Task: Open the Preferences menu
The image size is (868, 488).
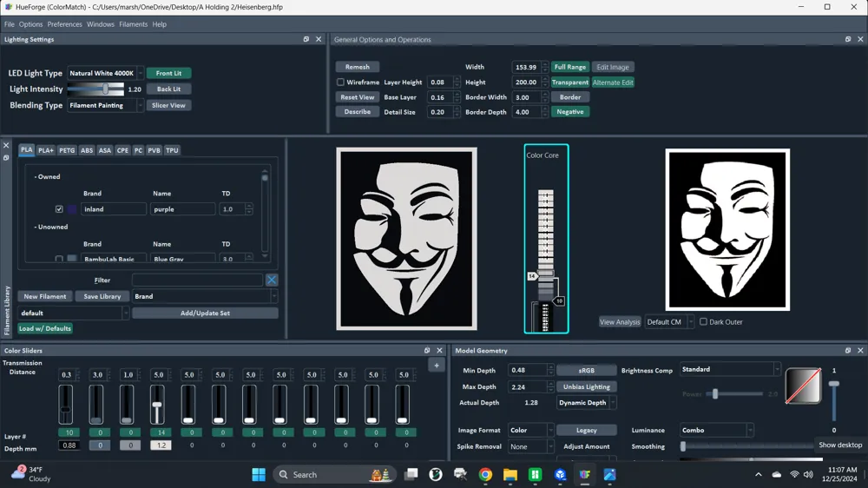Action: 65,24
